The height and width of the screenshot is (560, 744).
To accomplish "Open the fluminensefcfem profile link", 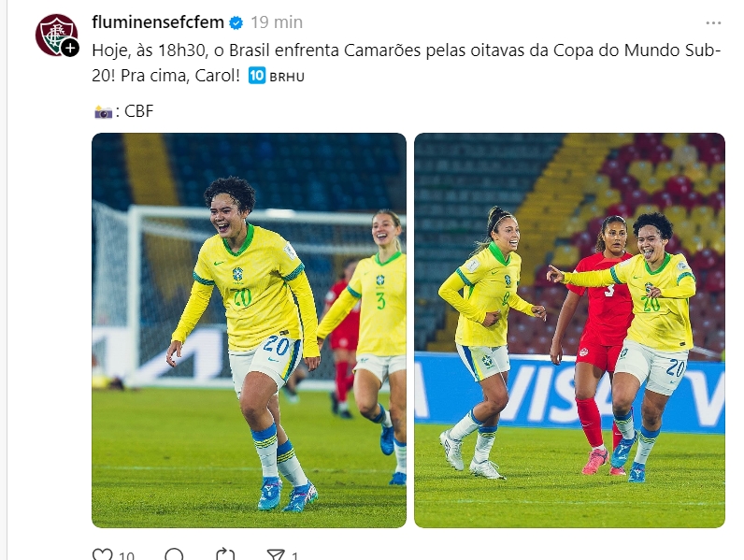I will coord(158,22).
